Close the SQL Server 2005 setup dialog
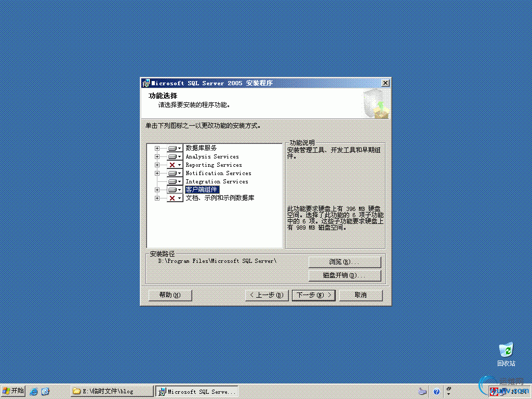The width and height of the screenshot is (532, 399). point(385,83)
